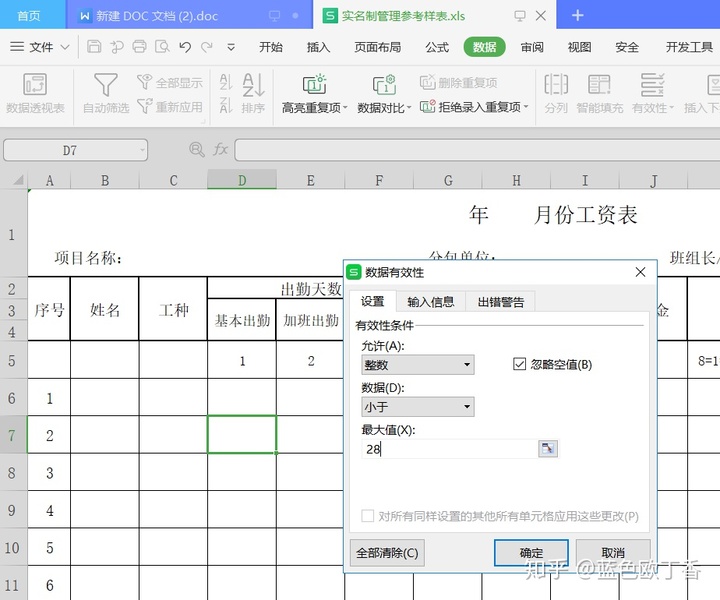
Task: Click the 全部清除(C) button
Action: click(x=387, y=553)
